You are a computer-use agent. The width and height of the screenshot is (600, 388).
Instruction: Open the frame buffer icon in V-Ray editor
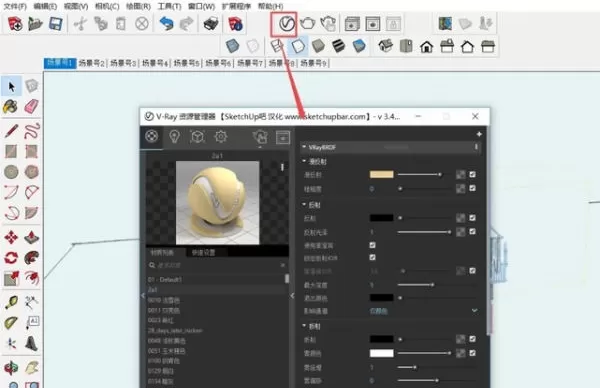coord(283,137)
